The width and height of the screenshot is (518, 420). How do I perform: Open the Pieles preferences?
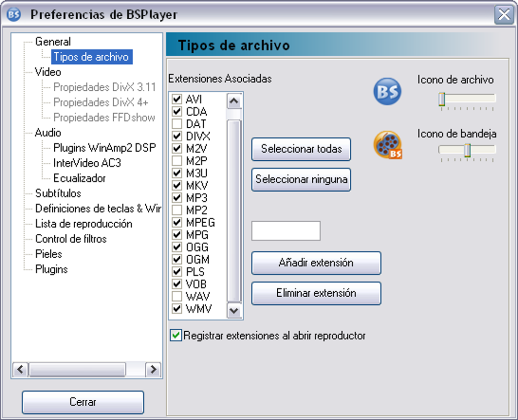49,254
